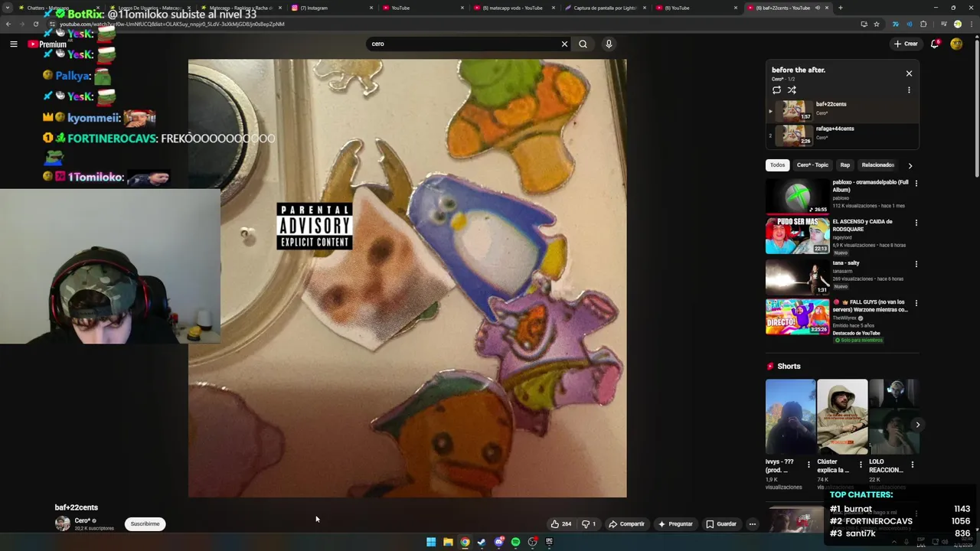Open Epic Games Launcher from taskbar
This screenshot has height=551, width=980.
coord(549,542)
